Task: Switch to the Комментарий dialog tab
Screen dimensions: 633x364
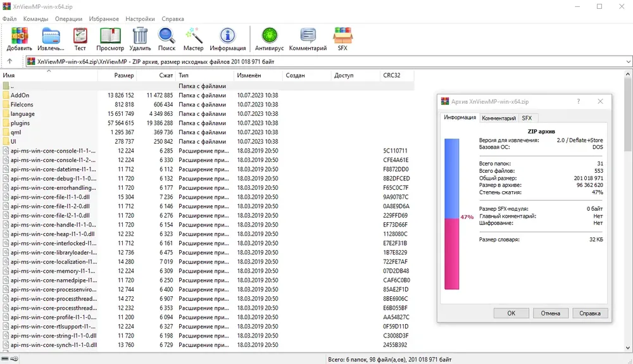Action: pyautogui.click(x=499, y=118)
